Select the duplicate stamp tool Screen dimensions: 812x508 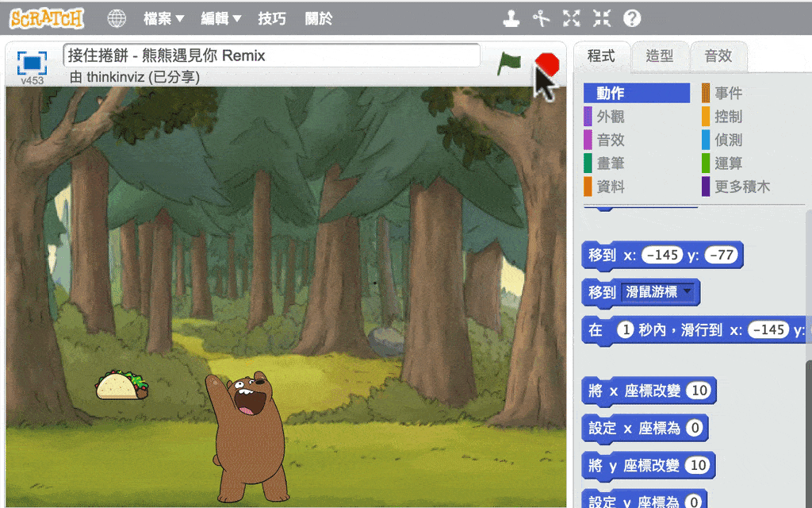[x=511, y=19]
